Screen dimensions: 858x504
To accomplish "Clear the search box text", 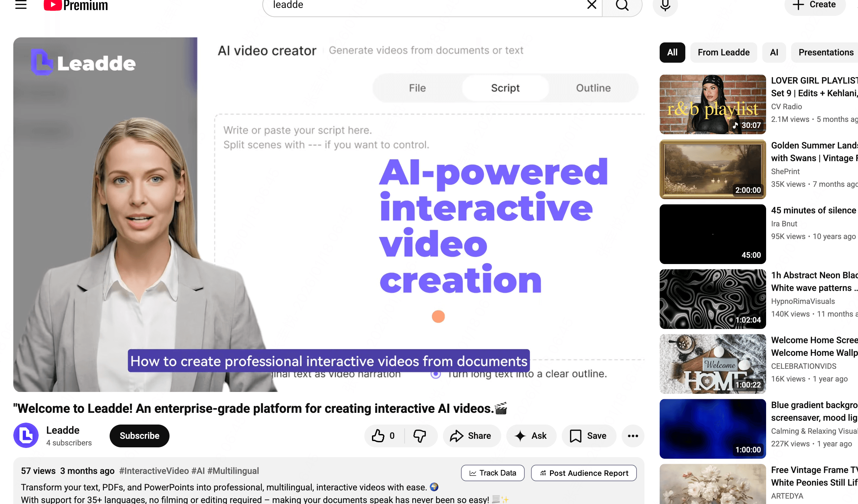I will point(592,5).
